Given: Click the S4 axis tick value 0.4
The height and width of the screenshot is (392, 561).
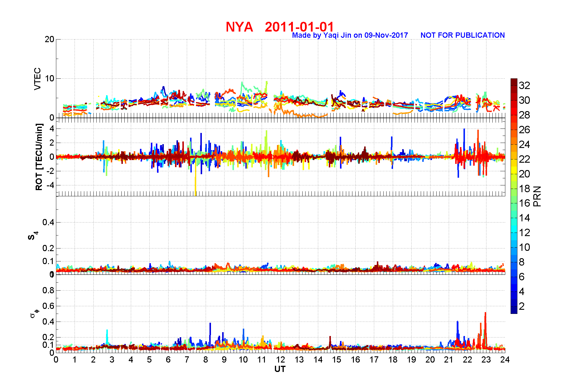Looking at the screenshot, I should click(x=48, y=222).
